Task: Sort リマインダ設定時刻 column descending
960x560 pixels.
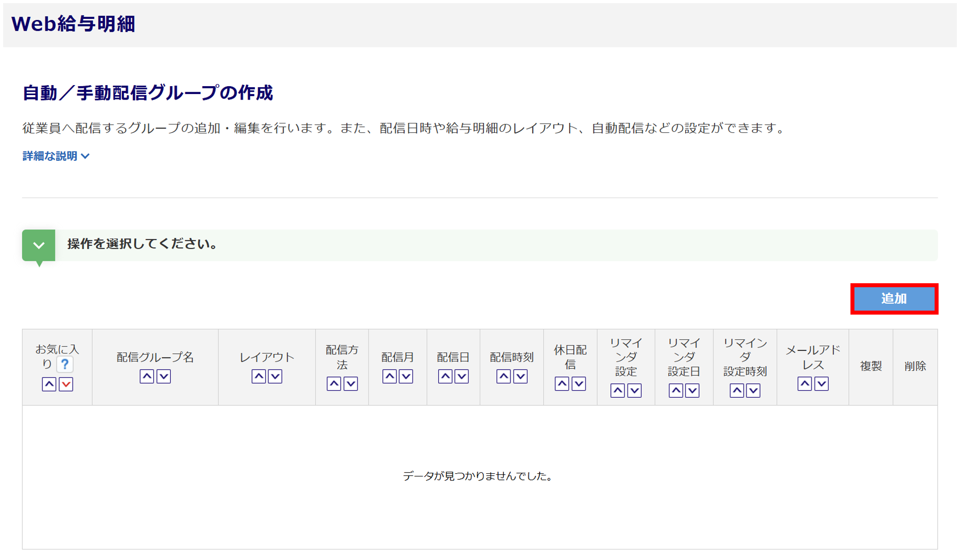Action: [x=753, y=391]
